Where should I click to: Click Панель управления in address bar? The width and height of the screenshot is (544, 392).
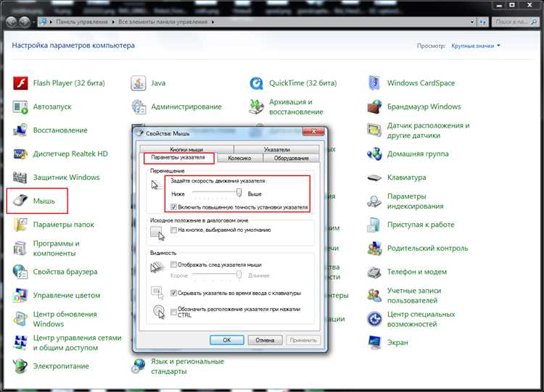(82, 22)
